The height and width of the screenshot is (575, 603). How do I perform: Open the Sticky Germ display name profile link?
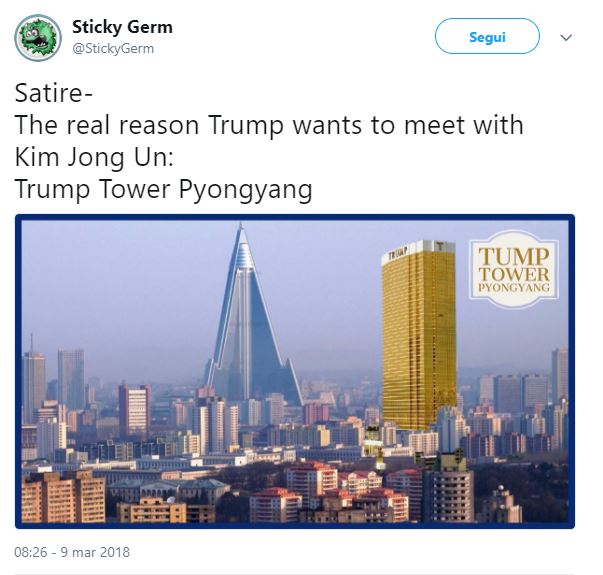tap(122, 27)
